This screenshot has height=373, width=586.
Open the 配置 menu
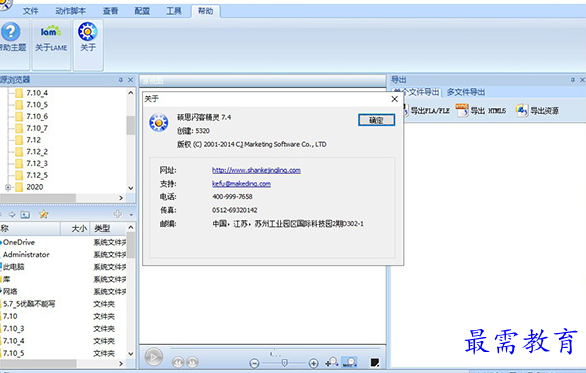(142, 11)
